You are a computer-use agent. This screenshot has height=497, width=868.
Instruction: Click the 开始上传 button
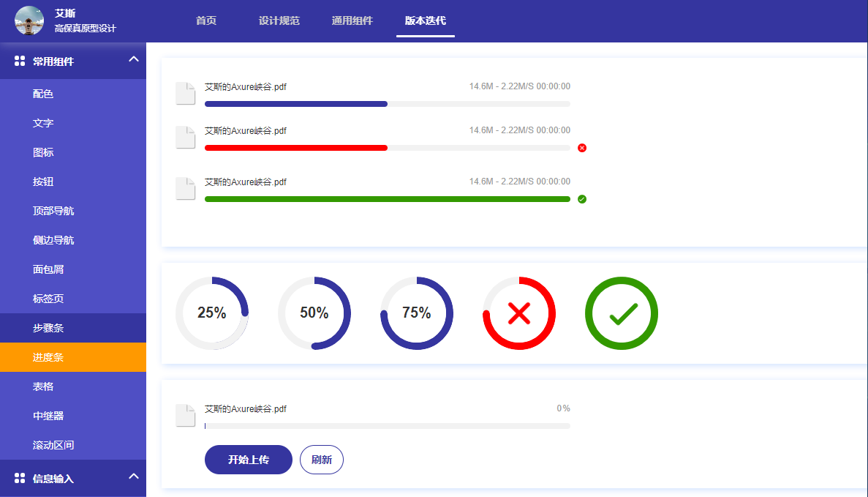point(249,460)
